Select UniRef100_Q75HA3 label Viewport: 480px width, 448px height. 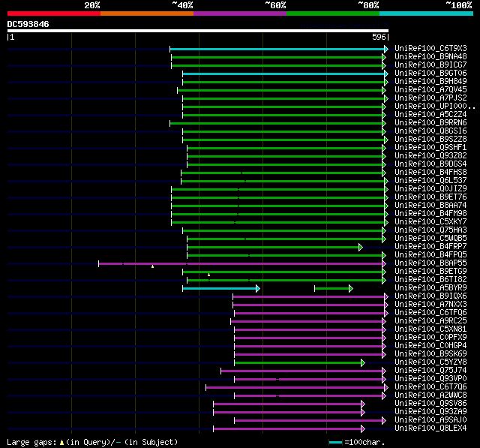coord(430,230)
